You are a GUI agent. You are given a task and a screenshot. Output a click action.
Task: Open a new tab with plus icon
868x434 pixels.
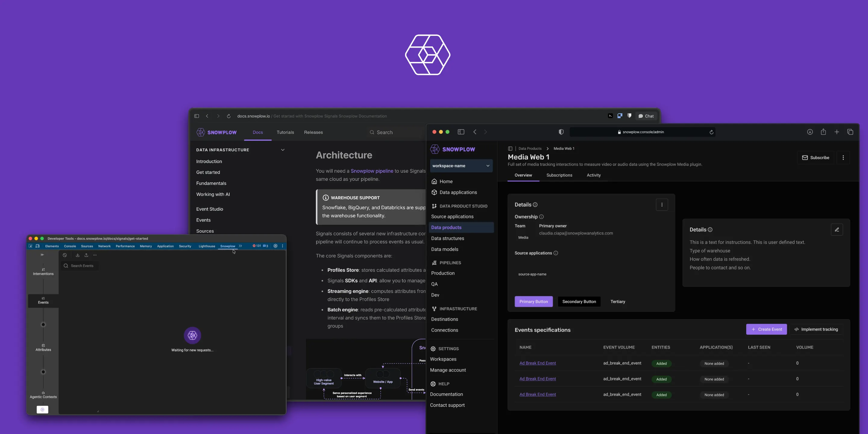837,132
